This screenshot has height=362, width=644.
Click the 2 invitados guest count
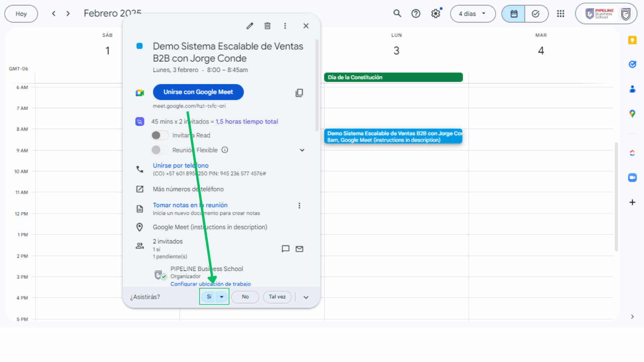pyautogui.click(x=168, y=241)
